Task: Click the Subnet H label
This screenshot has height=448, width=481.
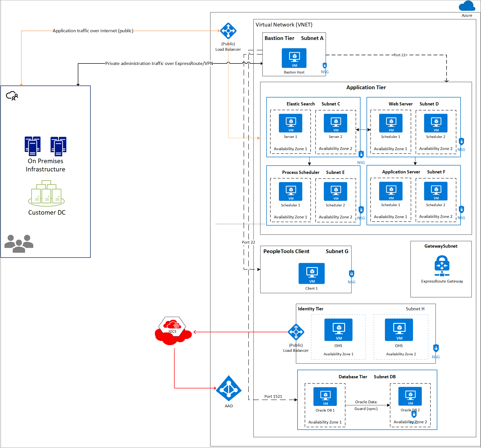Action: 415,309
